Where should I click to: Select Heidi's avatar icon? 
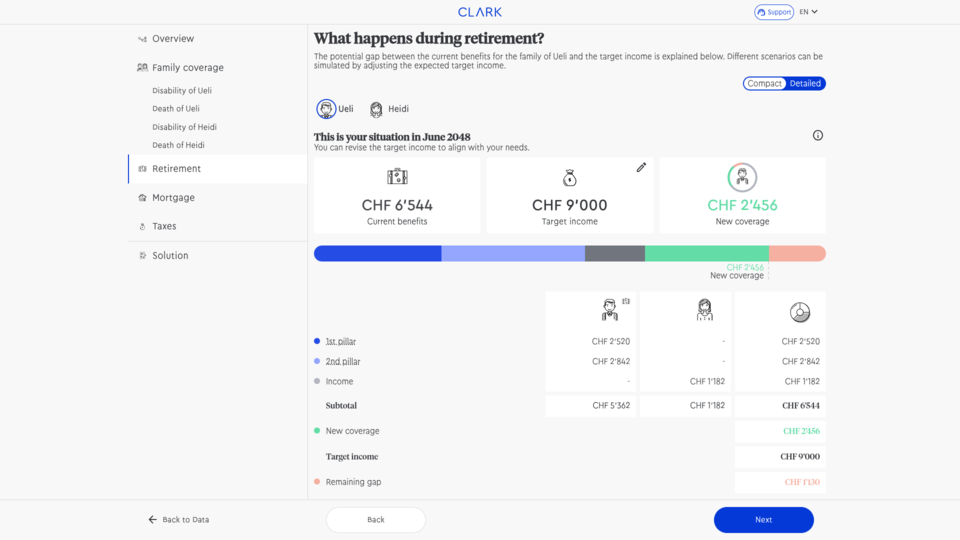tap(376, 109)
